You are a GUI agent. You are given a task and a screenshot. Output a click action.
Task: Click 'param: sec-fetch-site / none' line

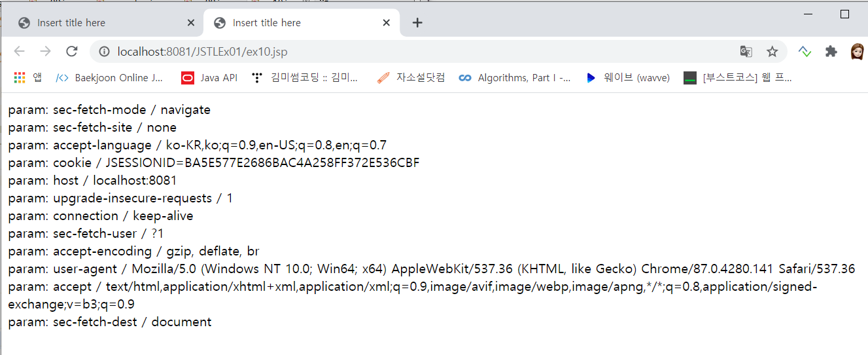pyautogui.click(x=92, y=128)
